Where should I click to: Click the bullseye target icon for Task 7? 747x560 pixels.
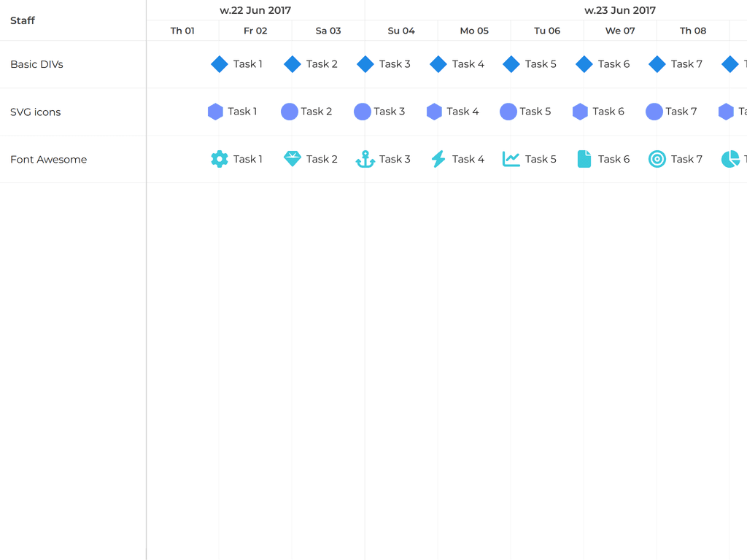point(657,159)
